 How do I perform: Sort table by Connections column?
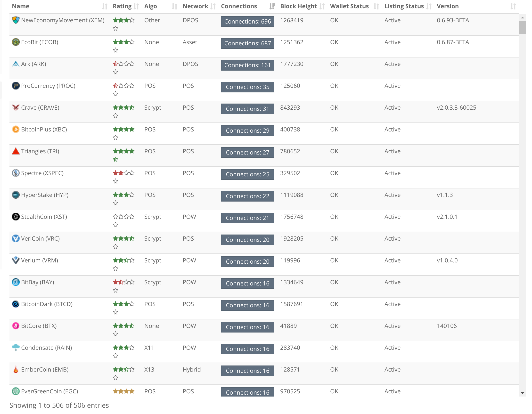click(x=248, y=6)
